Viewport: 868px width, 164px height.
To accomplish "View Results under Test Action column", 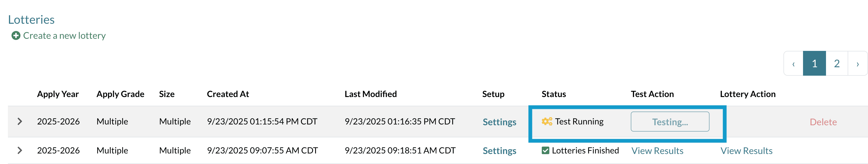I will [x=657, y=151].
